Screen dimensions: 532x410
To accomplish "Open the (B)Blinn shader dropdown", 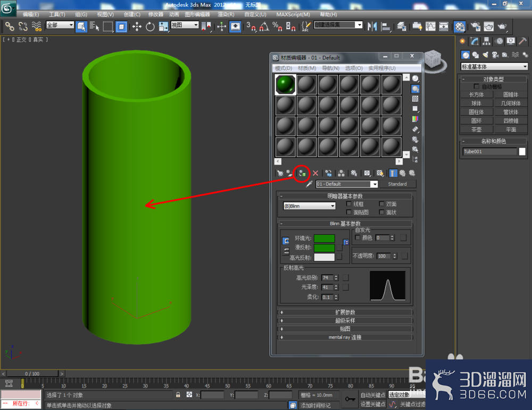I will [310, 206].
